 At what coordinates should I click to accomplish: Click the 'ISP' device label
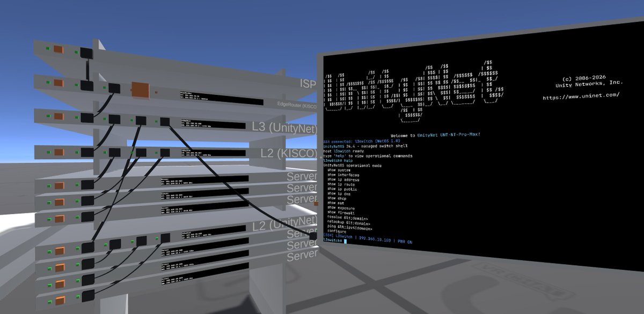pos(308,84)
